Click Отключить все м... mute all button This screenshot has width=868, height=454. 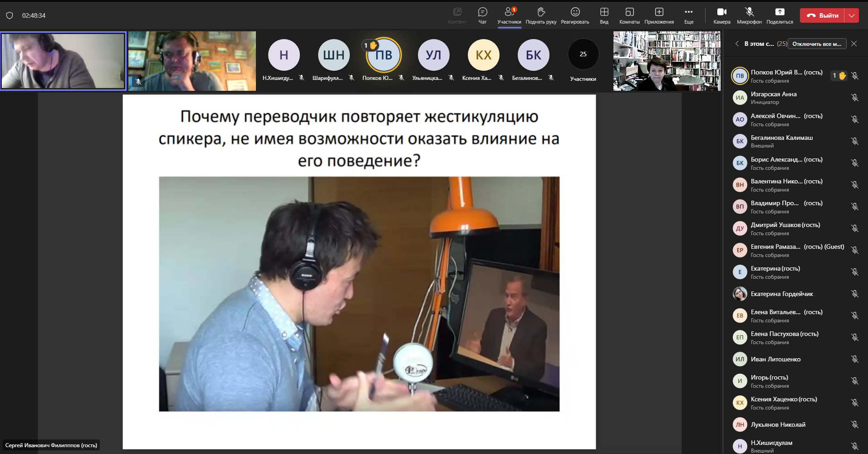coord(817,44)
